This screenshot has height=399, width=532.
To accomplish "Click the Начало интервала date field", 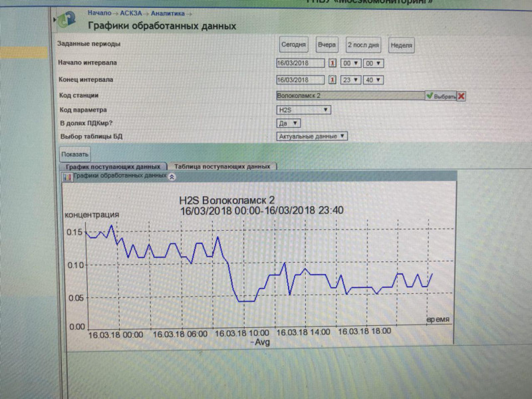I will (x=301, y=63).
